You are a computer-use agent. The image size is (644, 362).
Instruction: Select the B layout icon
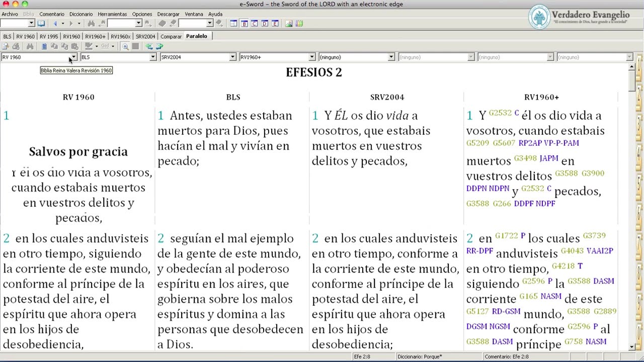click(244, 23)
